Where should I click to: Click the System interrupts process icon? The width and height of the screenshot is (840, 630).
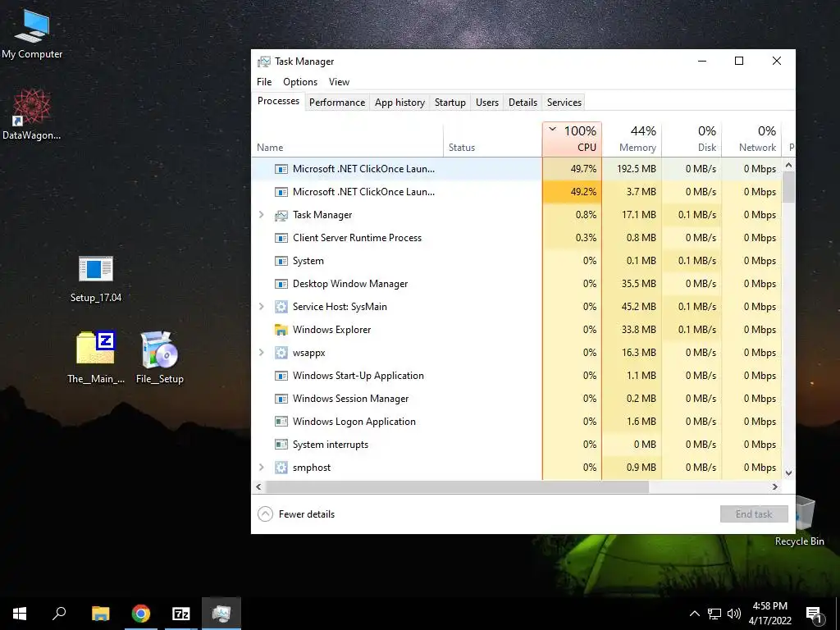tap(281, 444)
